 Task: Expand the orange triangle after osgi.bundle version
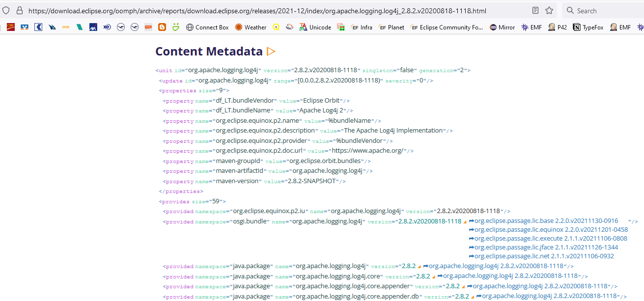tap(465, 222)
